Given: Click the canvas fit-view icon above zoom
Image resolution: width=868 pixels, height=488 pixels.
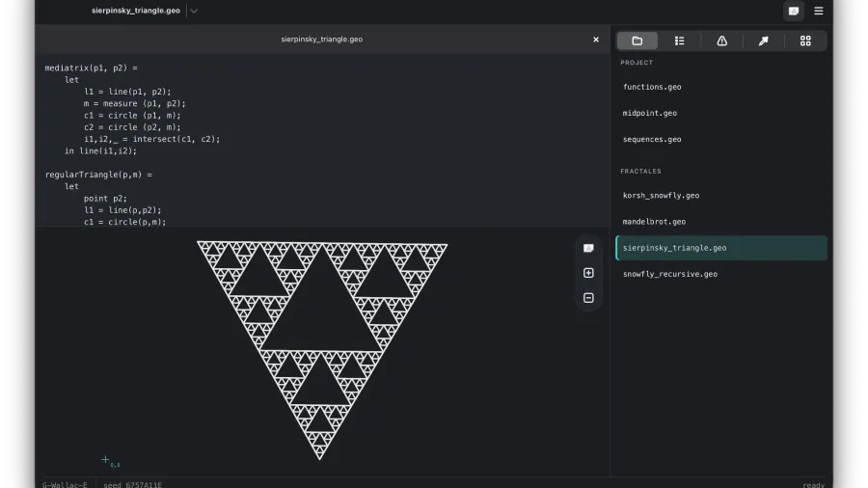Looking at the screenshot, I should (x=588, y=249).
